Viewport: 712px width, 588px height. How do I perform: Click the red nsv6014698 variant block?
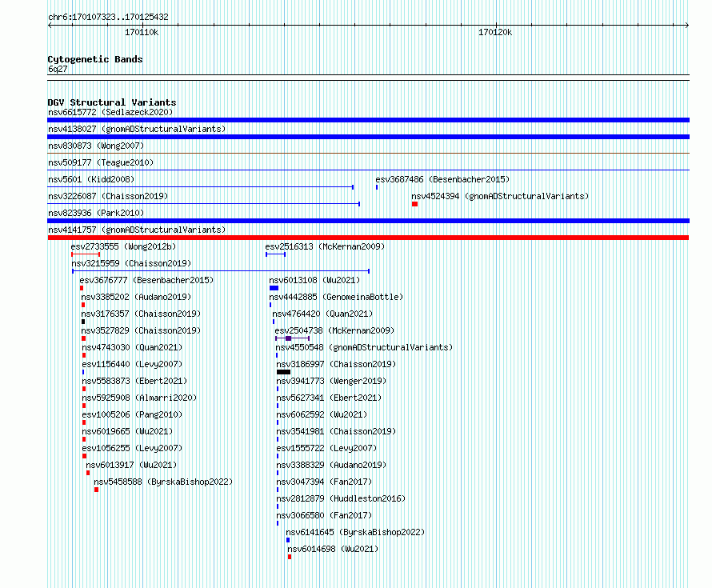(290, 557)
